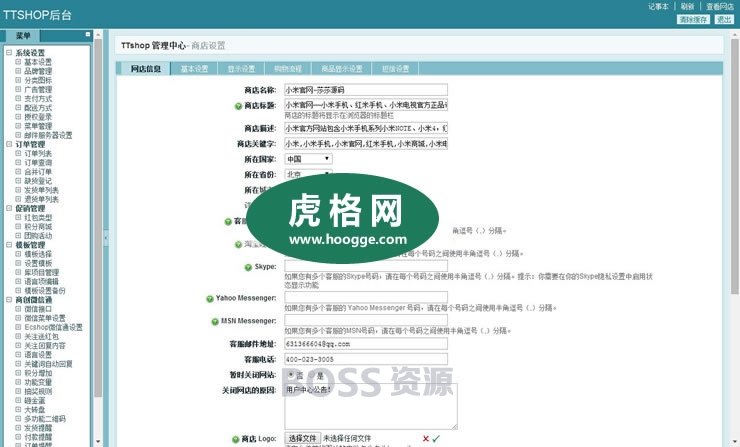Image resolution: width=740 pixels, height=447 pixels.
Task: Open 合并订单 in the sidebar tree
Action: tap(38, 172)
